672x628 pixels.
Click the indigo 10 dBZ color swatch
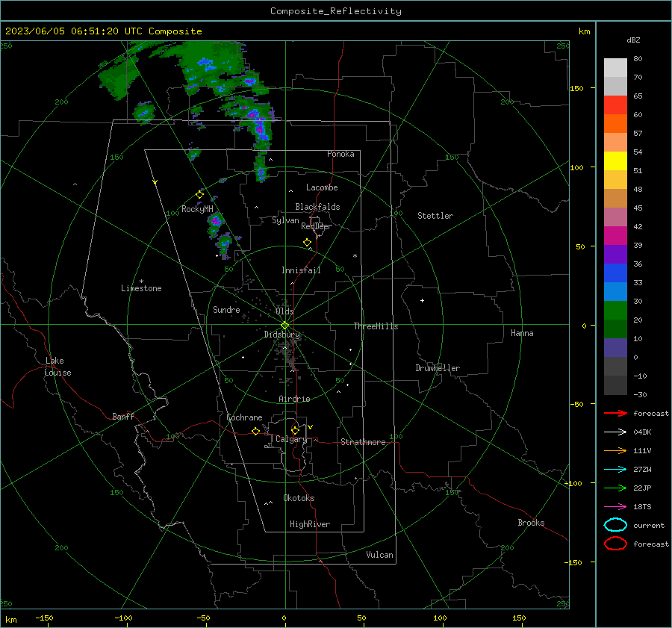coord(615,347)
